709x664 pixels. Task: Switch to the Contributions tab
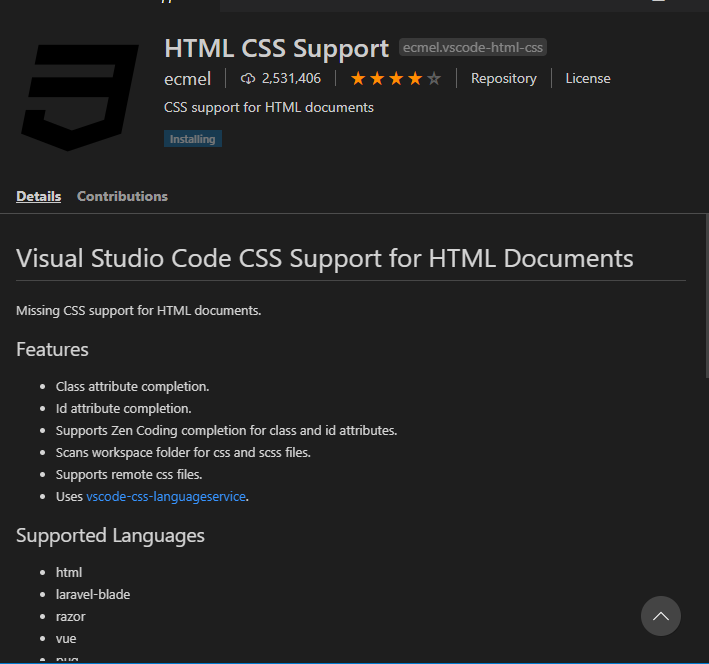[x=122, y=196]
